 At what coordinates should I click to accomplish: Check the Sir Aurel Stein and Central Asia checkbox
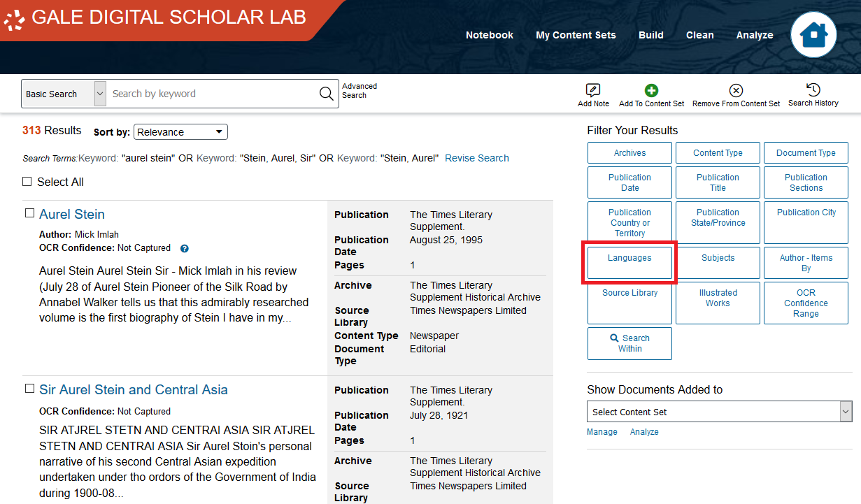point(29,389)
